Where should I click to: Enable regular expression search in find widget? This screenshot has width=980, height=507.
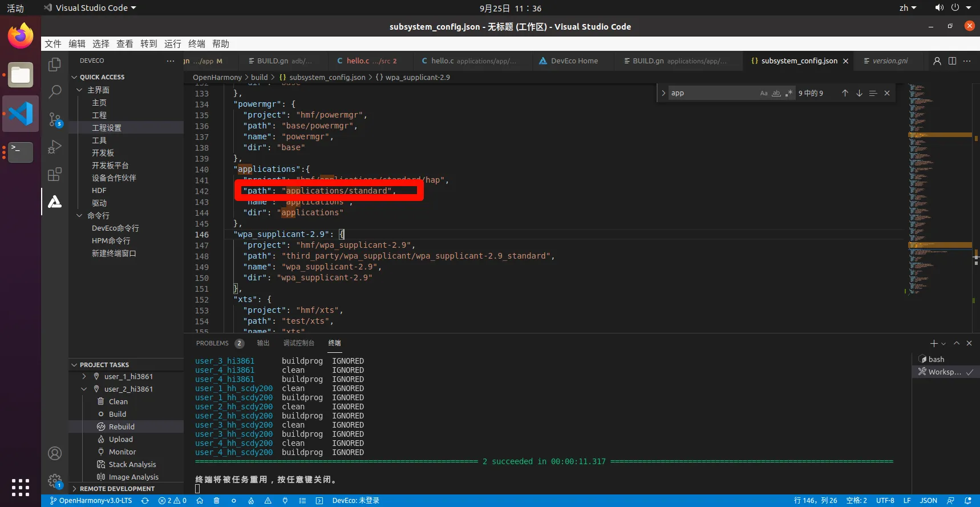tap(789, 93)
